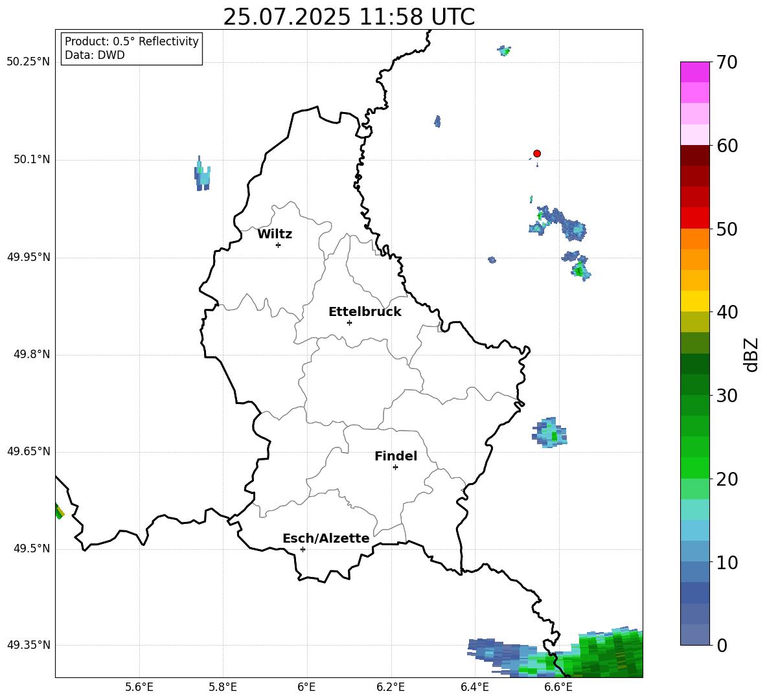Click the 20 tick on the colorbar
The height and width of the screenshot is (700, 767).
[x=726, y=479]
